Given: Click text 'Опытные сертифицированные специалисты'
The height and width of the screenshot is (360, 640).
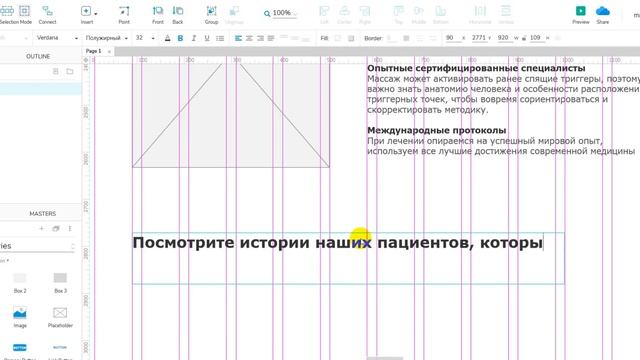Looking at the screenshot, I should (476, 68).
